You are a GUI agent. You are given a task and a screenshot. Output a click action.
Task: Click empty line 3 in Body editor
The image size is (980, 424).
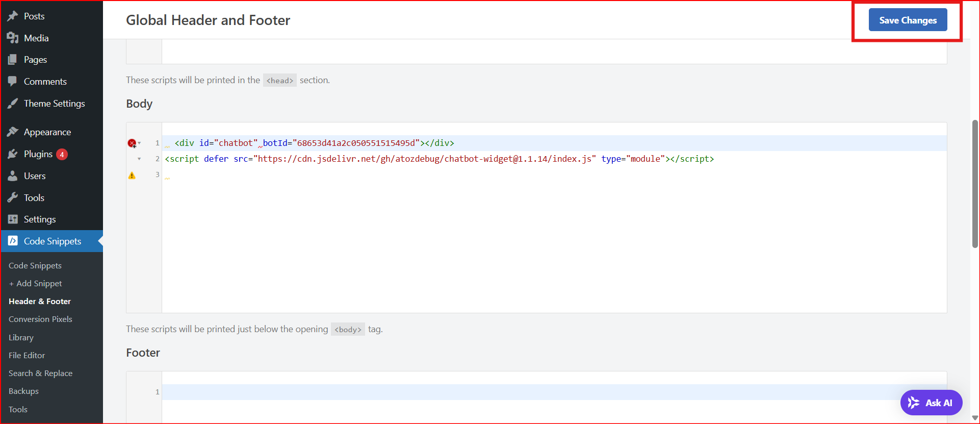[x=554, y=175]
